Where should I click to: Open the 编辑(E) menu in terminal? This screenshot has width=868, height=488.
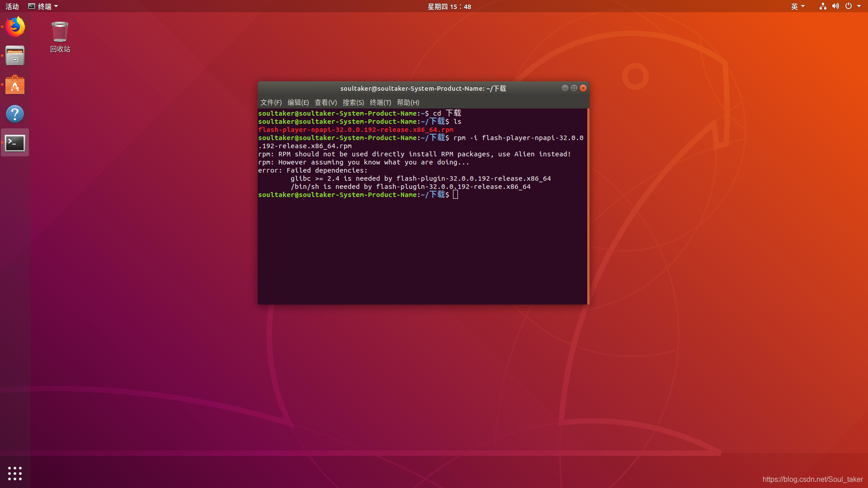(298, 103)
